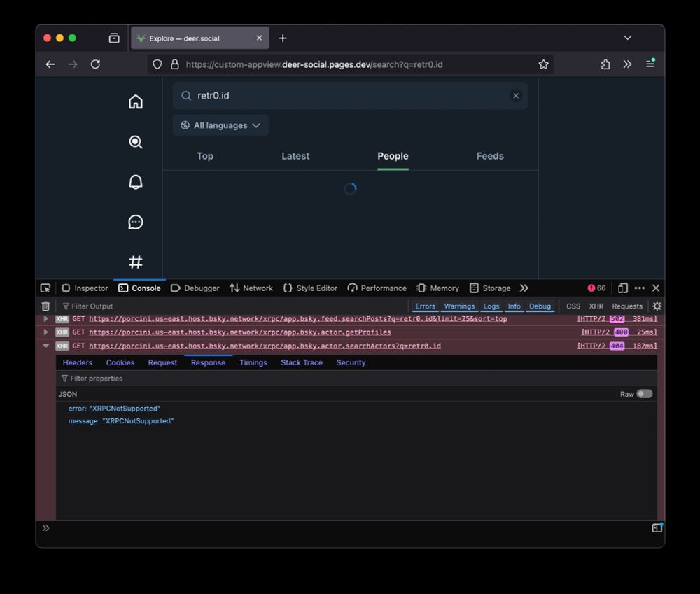The height and width of the screenshot is (594, 700).
Task: Open the Search sidebar icon
Action: pyautogui.click(x=136, y=142)
